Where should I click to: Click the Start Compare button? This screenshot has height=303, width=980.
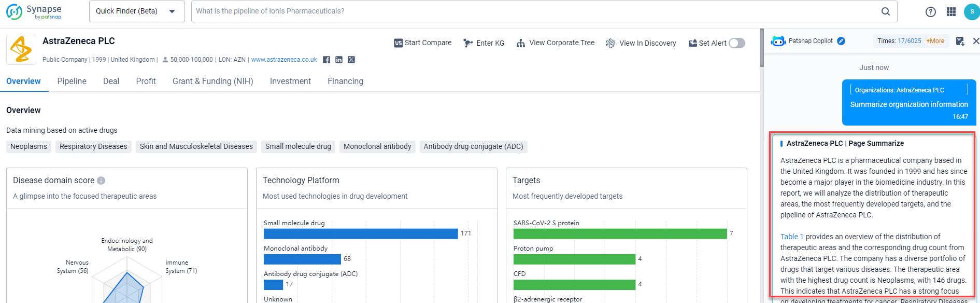coord(422,43)
